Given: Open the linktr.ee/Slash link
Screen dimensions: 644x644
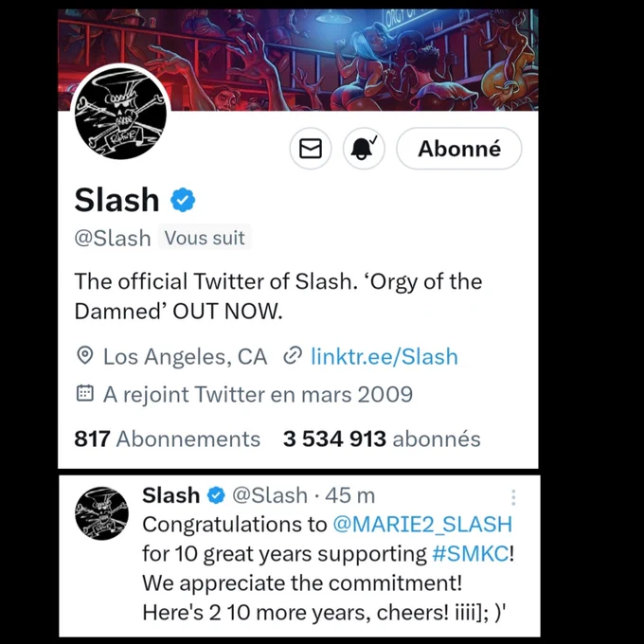Looking at the screenshot, I should coord(385,356).
